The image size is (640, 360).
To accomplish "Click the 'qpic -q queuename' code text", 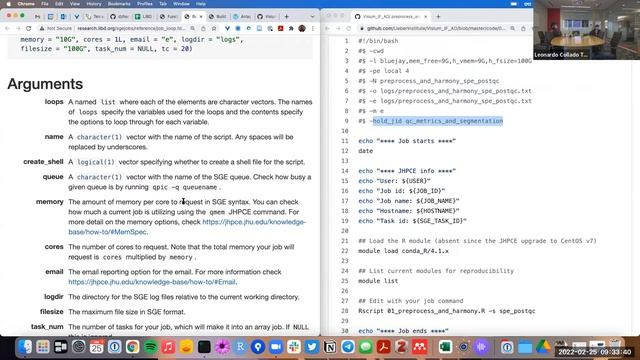I will 184,187.
